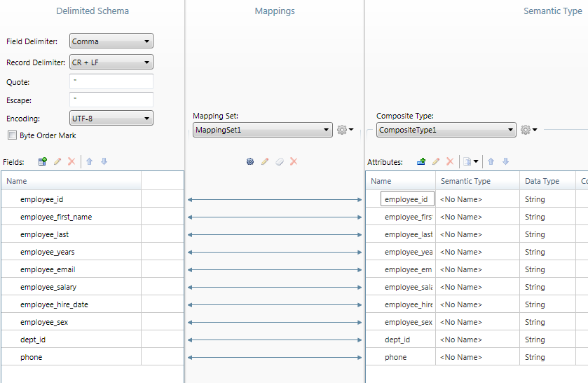Screen dimensions: 588x383
Task: Open gear menu next to Mapping Set
Action: tap(345, 130)
